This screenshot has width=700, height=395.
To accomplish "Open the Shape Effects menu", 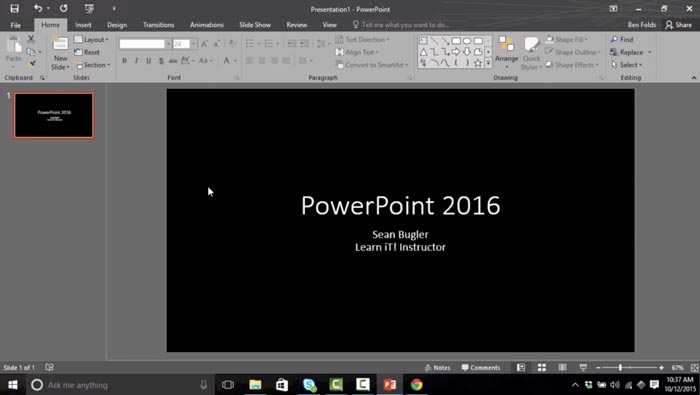I will tap(572, 65).
